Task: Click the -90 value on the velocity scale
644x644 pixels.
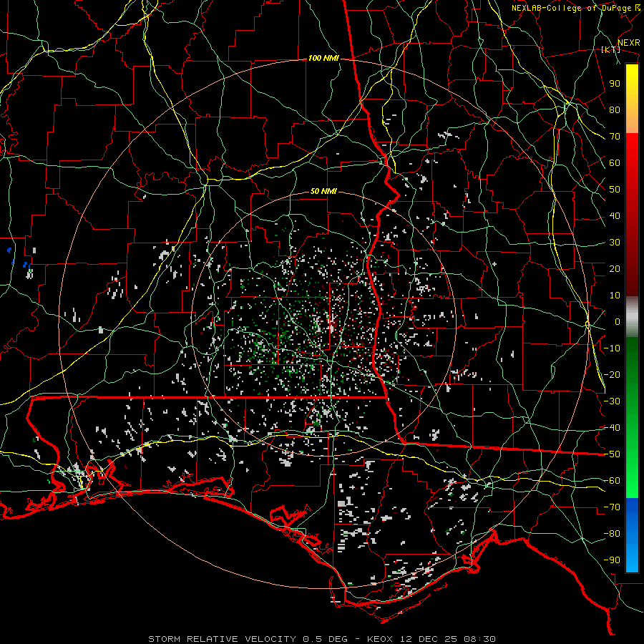Action: pos(613,560)
